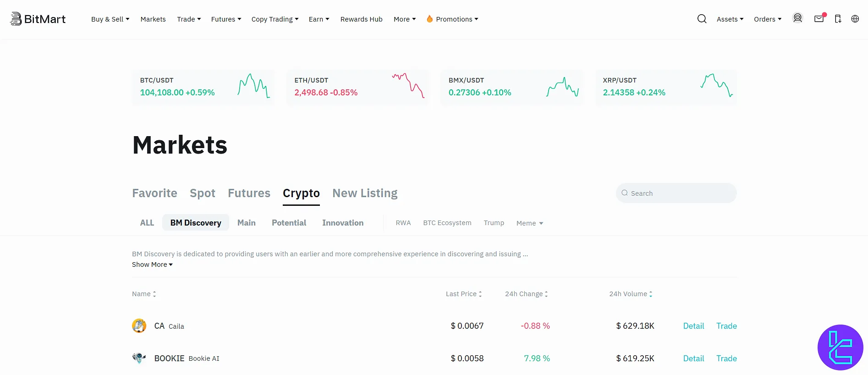Click the flame icon beside Promotions

429,19
